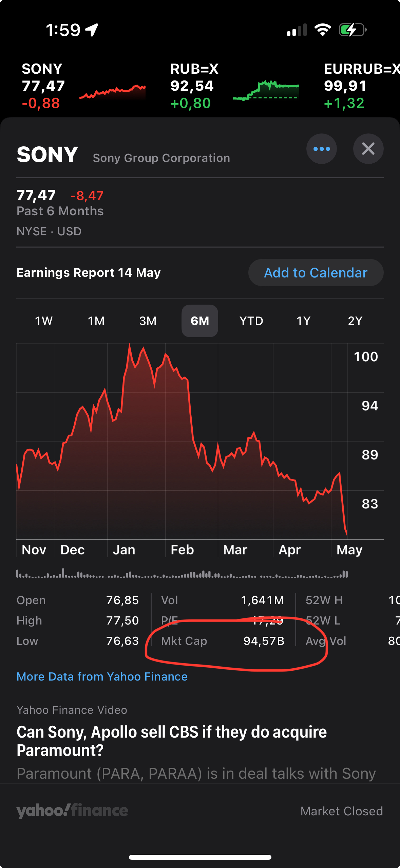Viewport: 400px width, 868px height.
Task: Tap the January peak on price chart
Action: click(x=129, y=345)
